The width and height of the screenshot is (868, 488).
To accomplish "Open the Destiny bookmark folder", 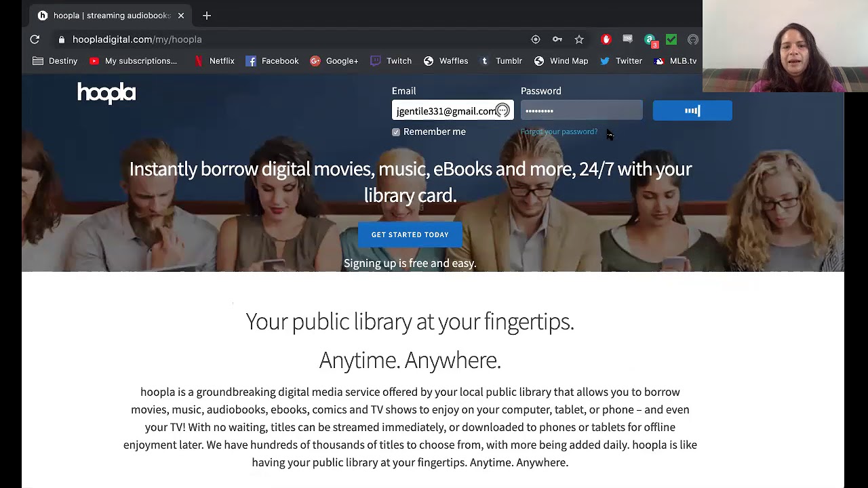I will tap(55, 61).
